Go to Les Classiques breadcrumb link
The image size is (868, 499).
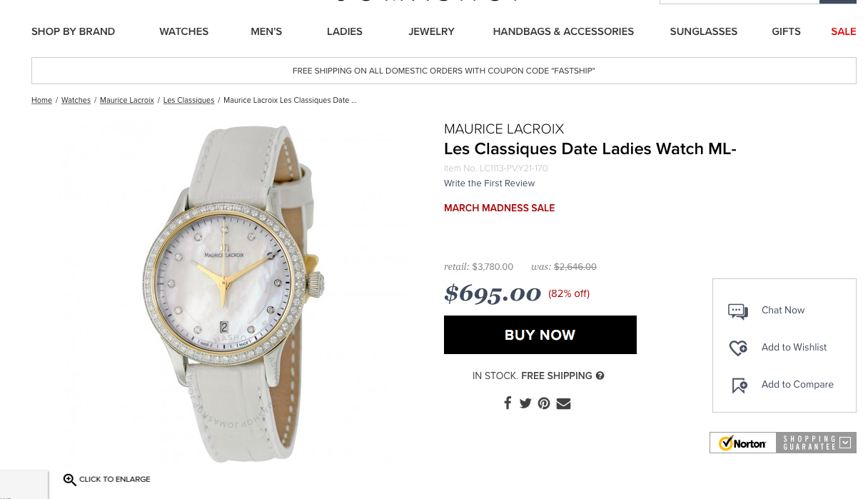pos(188,100)
